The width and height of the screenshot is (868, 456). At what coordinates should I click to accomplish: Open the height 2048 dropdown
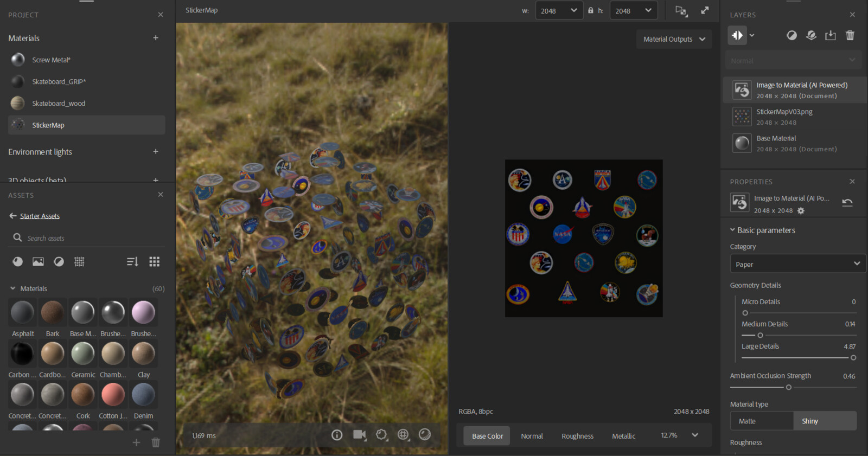[x=634, y=10]
